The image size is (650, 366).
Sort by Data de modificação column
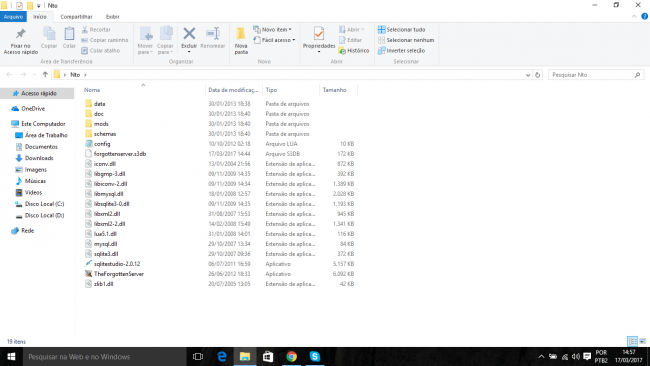click(233, 90)
